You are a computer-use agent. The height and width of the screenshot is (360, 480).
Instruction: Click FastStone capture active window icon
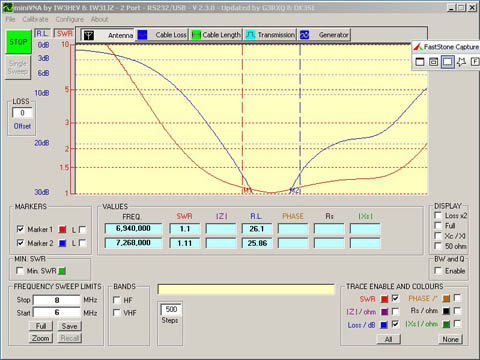click(x=420, y=62)
